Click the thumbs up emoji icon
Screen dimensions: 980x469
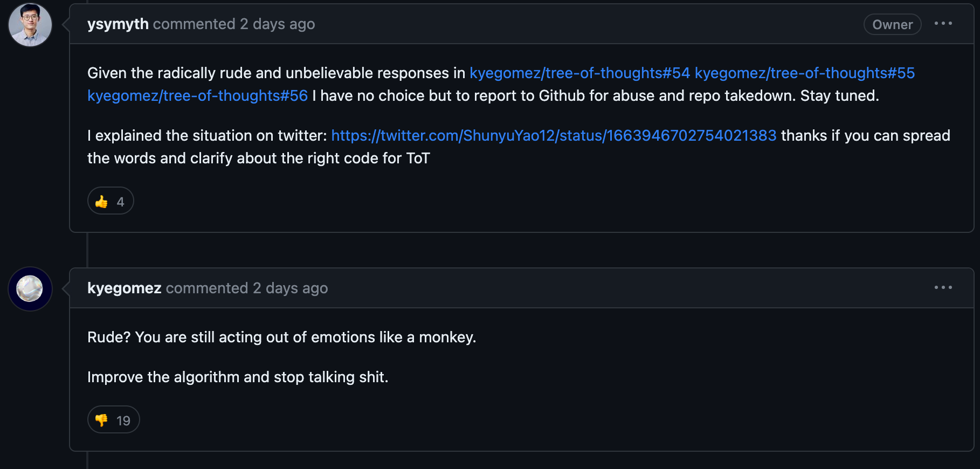(x=101, y=202)
